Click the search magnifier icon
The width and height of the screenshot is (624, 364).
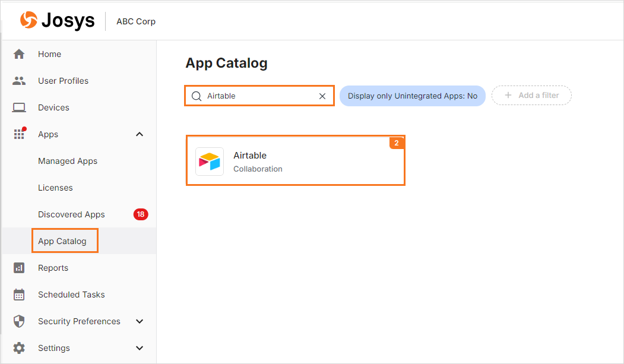[197, 96]
